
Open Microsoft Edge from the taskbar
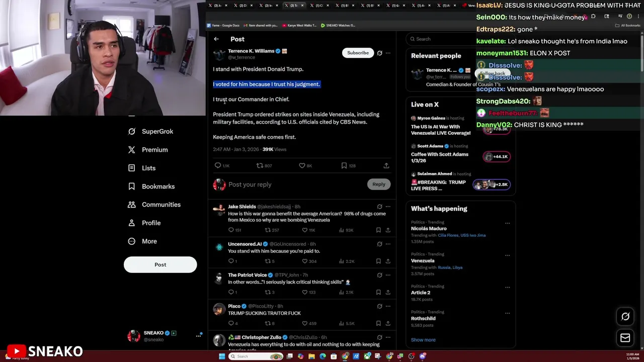(323, 356)
